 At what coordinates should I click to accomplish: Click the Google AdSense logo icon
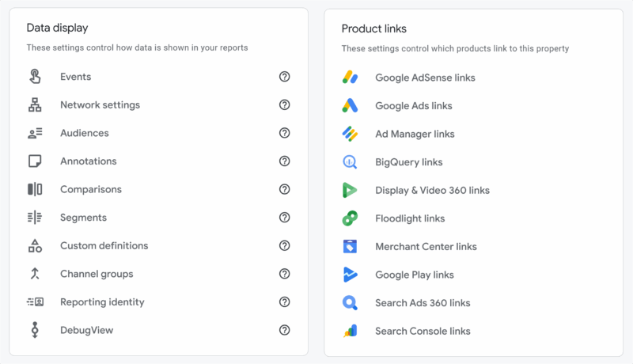pos(350,78)
